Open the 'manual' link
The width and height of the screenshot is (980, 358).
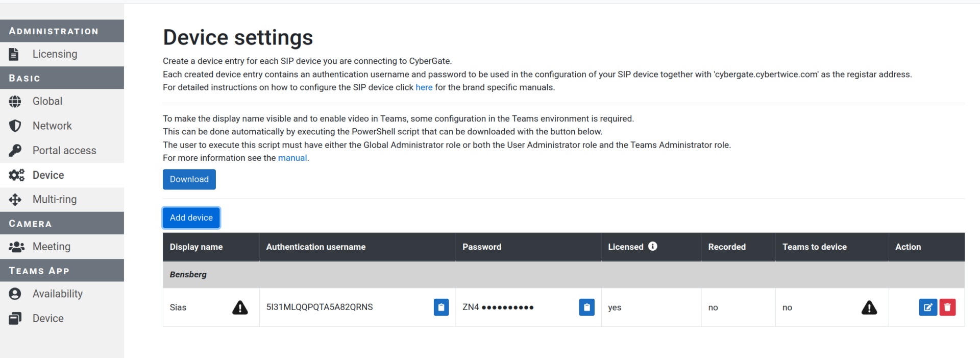292,158
